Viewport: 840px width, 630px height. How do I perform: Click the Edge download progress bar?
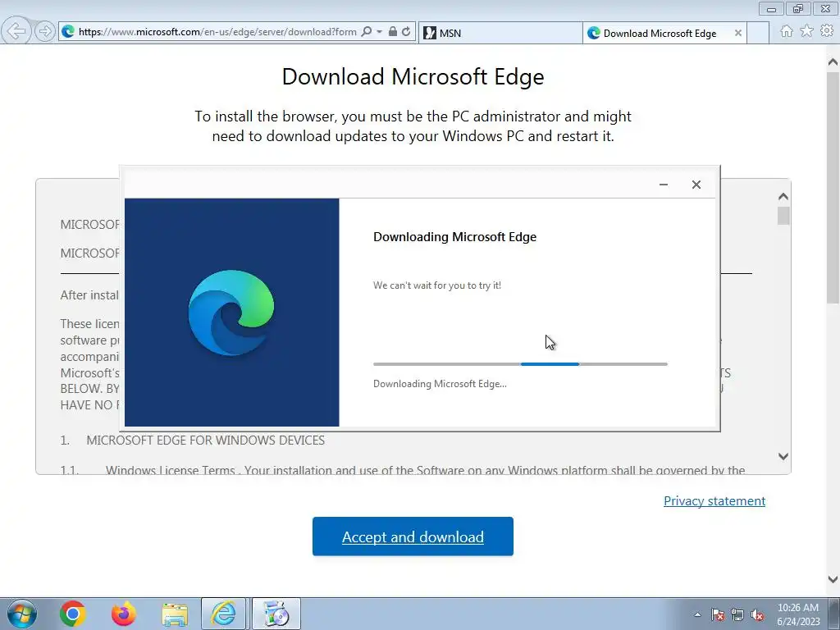pos(520,364)
